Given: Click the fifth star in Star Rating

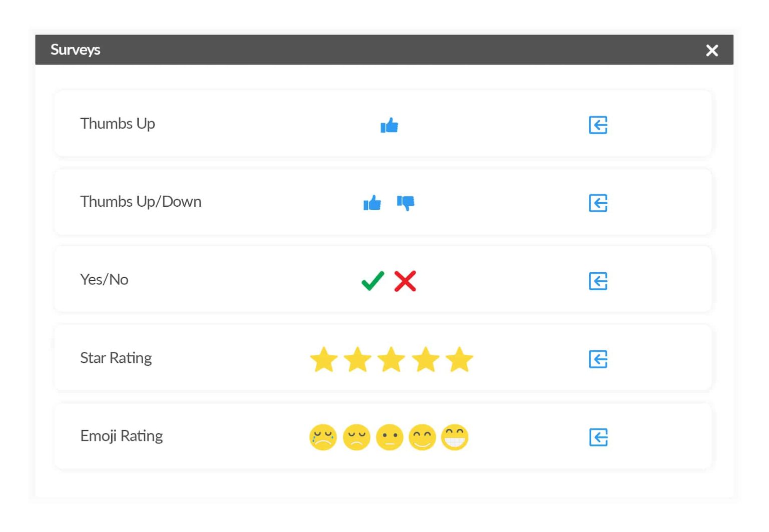Looking at the screenshot, I should click(x=460, y=359).
